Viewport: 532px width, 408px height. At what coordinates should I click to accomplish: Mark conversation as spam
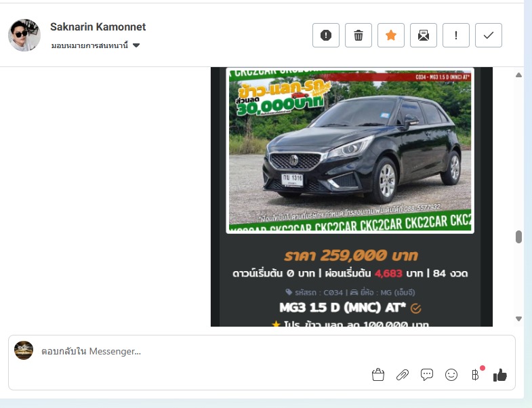[326, 35]
